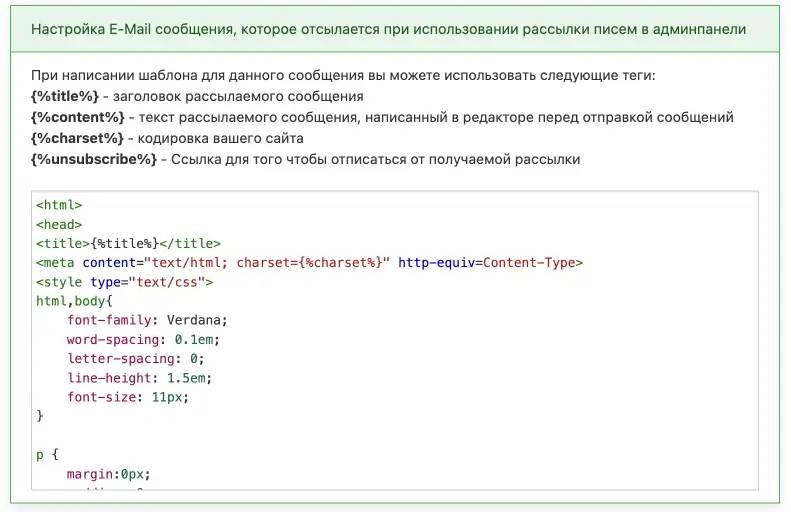
Task: Place cursor on the html,body{ selector line
Action: point(75,300)
